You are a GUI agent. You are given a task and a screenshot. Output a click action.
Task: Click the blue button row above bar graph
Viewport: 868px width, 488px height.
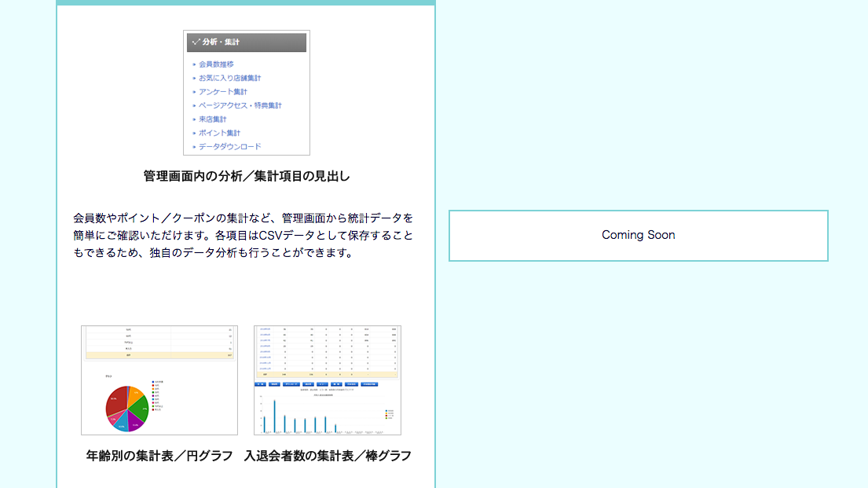point(314,385)
